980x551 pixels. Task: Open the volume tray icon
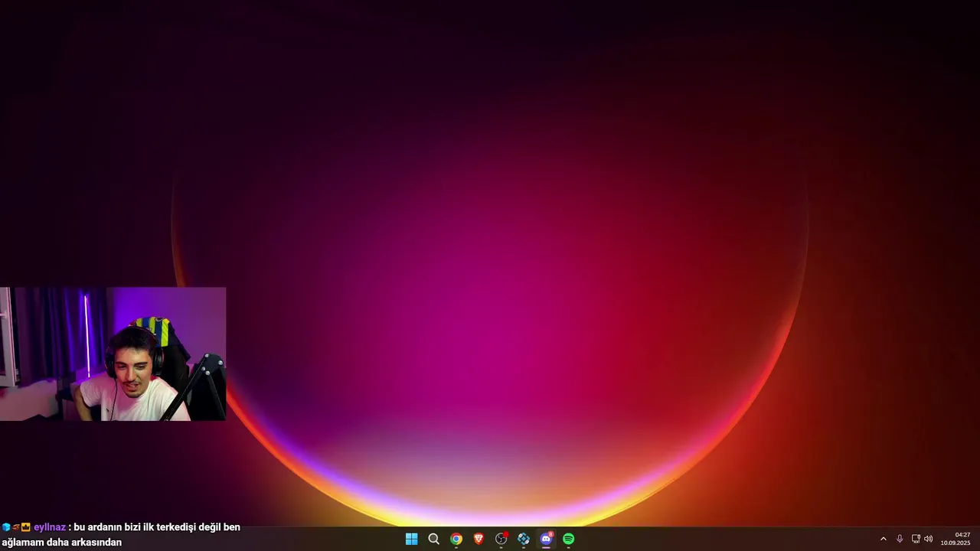tap(929, 539)
